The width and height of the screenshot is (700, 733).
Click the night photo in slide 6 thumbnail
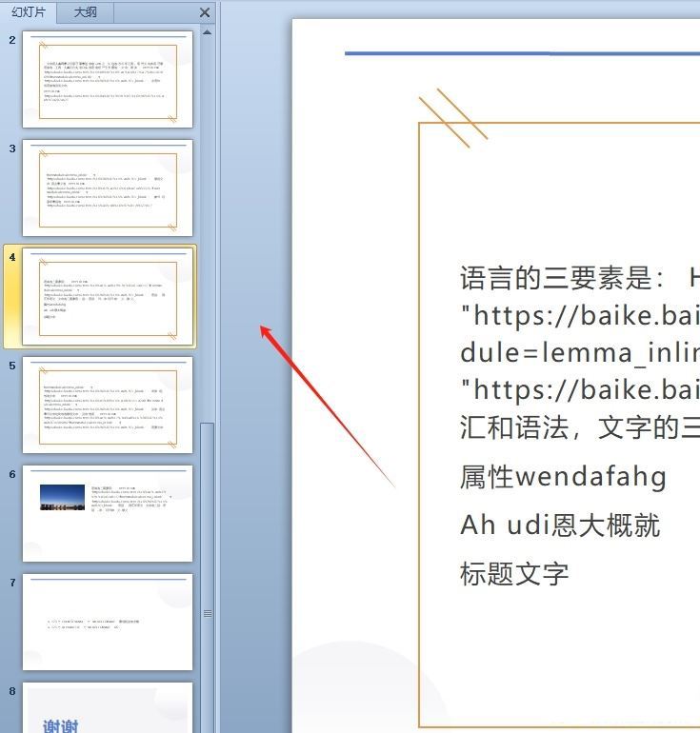(x=63, y=497)
